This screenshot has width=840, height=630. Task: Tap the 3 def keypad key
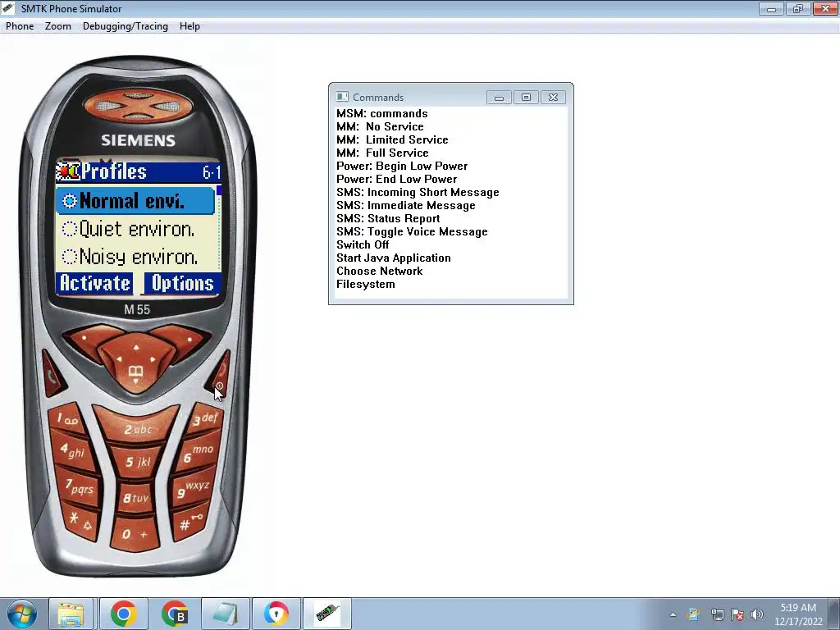(x=205, y=419)
